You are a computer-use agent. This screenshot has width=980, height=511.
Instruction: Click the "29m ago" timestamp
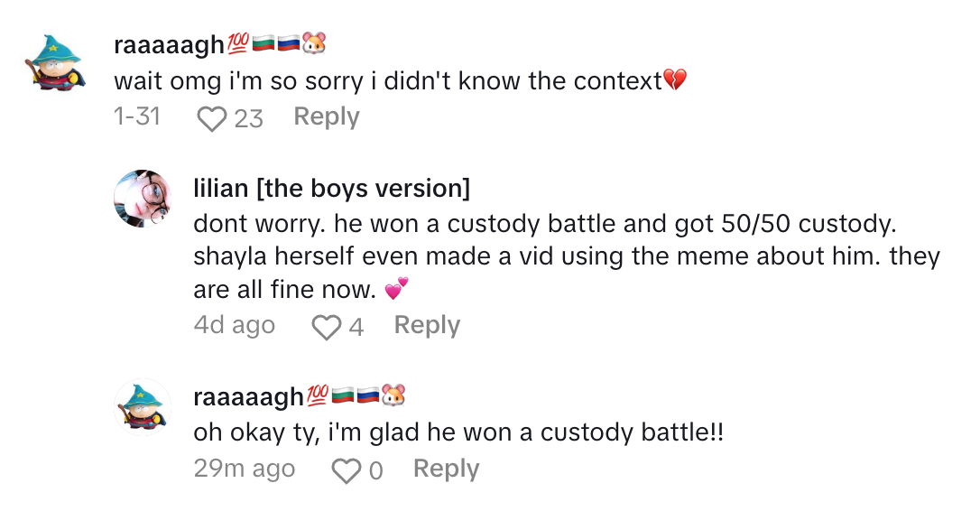(244, 469)
